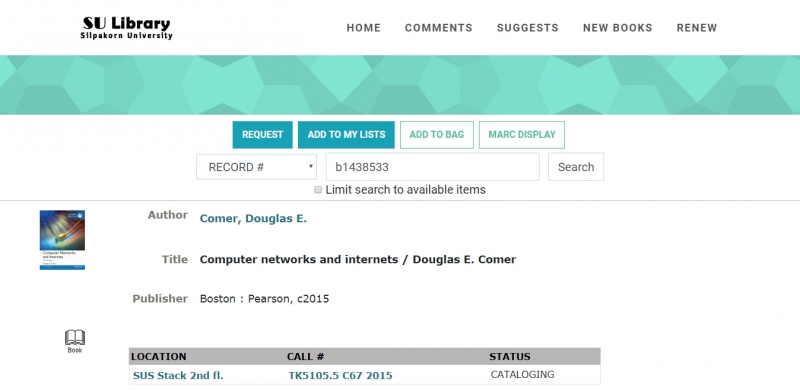This screenshot has width=800, height=391.
Task: View NEW BOOKS page
Action: pos(617,28)
